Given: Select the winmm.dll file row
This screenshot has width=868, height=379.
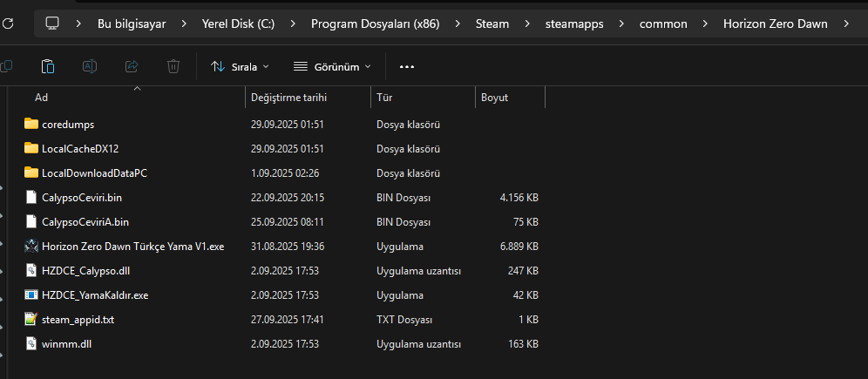Looking at the screenshot, I should 65,344.
